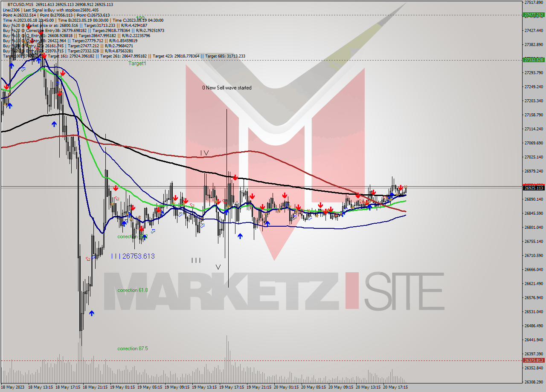Click the '18 May 2023' date label

pos(13,388)
